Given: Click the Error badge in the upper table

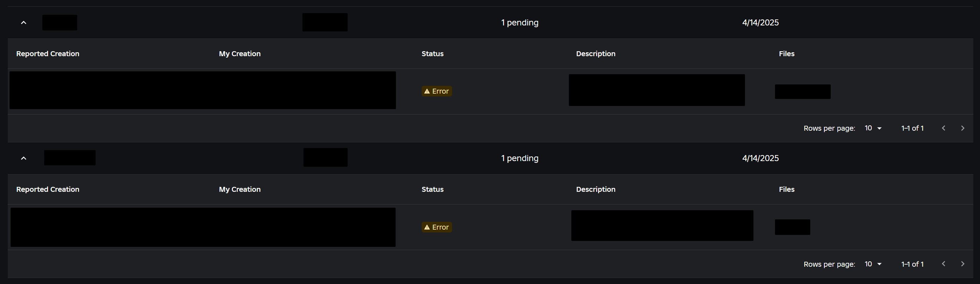Looking at the screenshot, I should pyautogui.click(x=436, y=91).
